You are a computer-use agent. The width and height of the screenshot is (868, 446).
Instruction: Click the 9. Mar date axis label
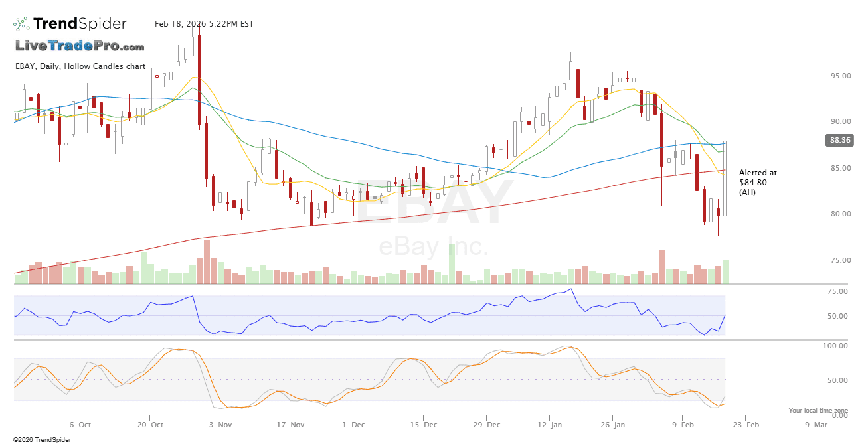816,425
